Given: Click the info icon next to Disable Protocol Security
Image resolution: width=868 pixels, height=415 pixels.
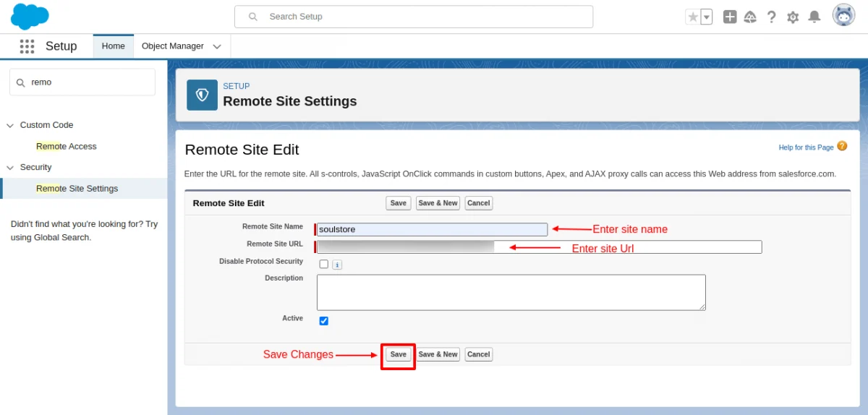Looking at the screenshot, I should (x=337, y=265).
